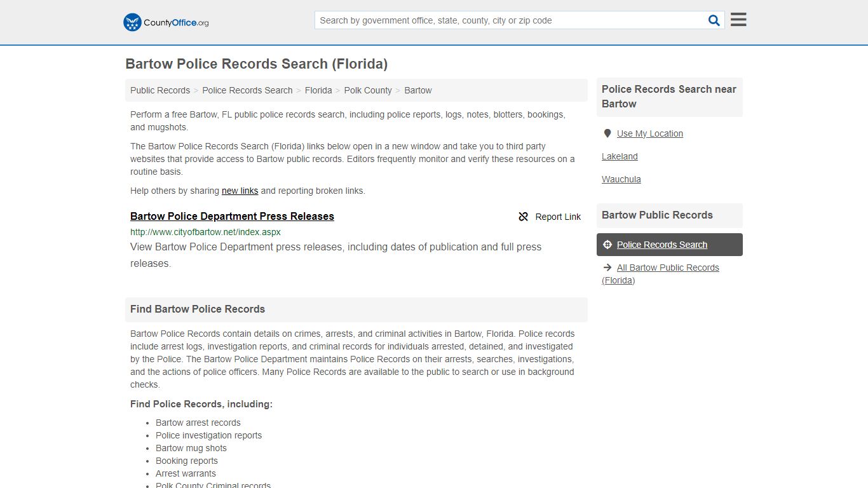Open Police Records Search breadcrumb
The width and height of the screenshot is (868, 488).
(247, 90)
